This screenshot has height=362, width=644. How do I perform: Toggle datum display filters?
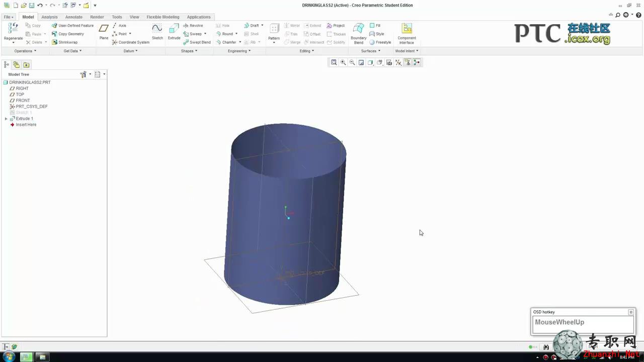pos(398,62)
